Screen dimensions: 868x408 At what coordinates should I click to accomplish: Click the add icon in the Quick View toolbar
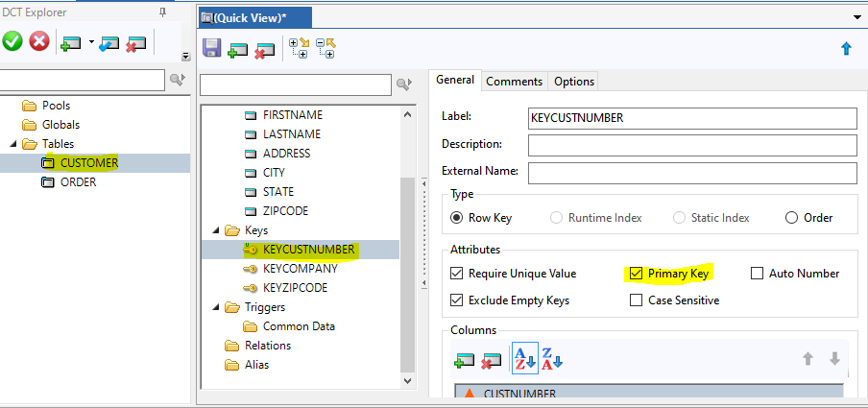point(238,49)
